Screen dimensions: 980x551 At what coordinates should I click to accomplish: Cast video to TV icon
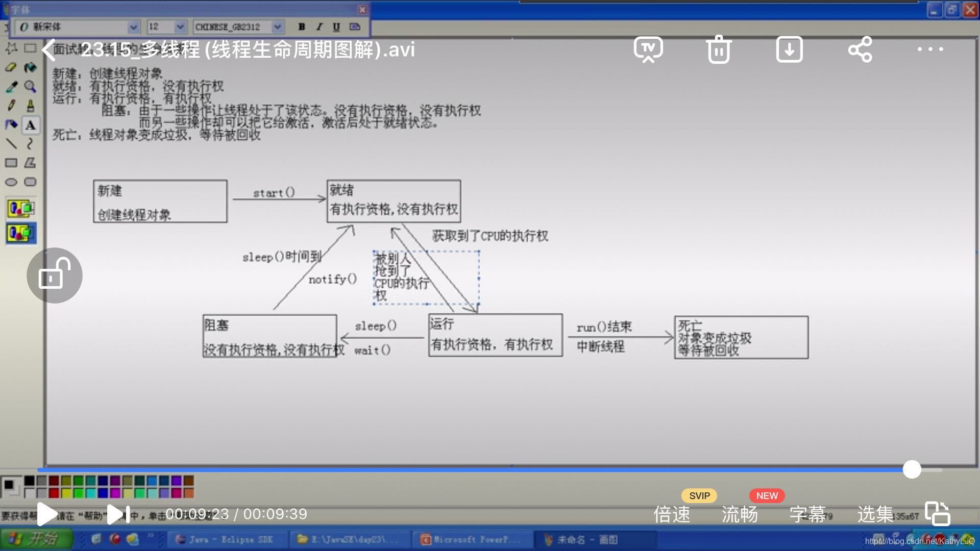click(x=648, y=49)
